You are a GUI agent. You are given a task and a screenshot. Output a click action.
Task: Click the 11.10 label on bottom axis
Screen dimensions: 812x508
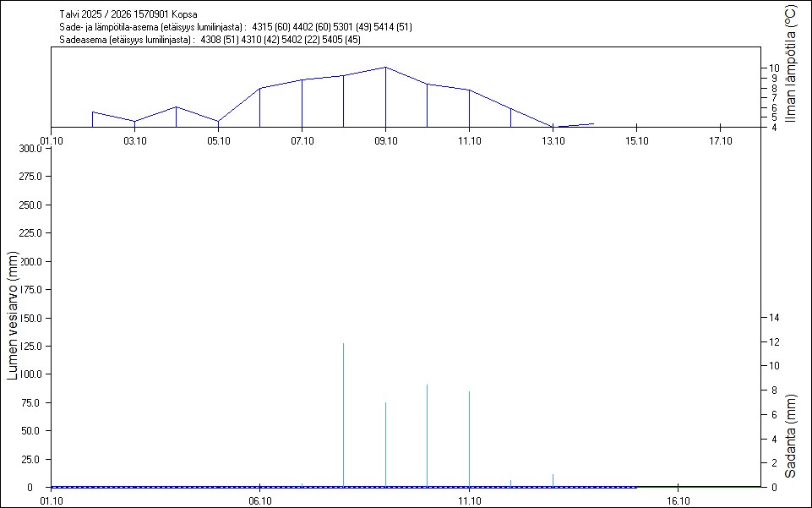tap(469, 500)
